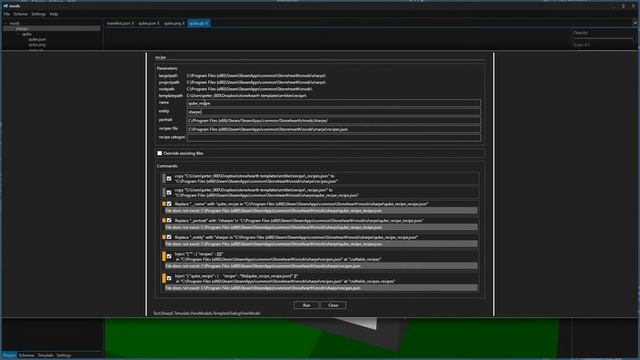The image size is (640, 360).
Task: Click warning indicator on Replace _portrait command
Action: 164,221
